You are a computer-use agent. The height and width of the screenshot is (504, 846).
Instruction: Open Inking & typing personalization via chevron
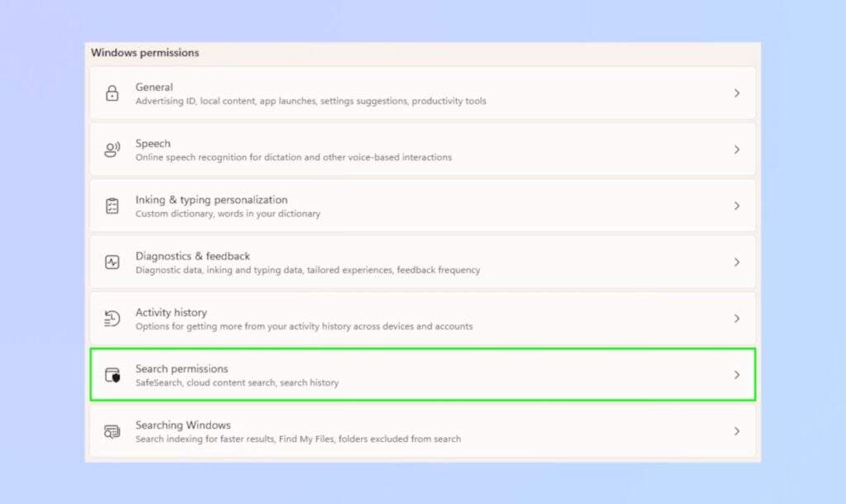point(736,206)
